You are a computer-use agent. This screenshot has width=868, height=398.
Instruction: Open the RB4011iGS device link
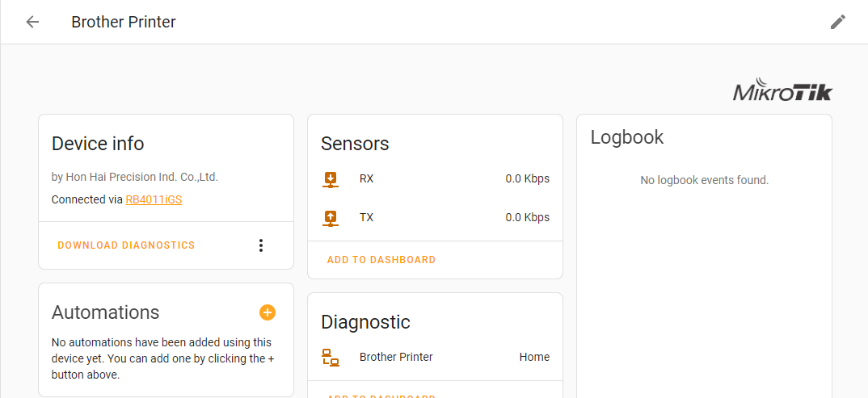tap(154, 199)
